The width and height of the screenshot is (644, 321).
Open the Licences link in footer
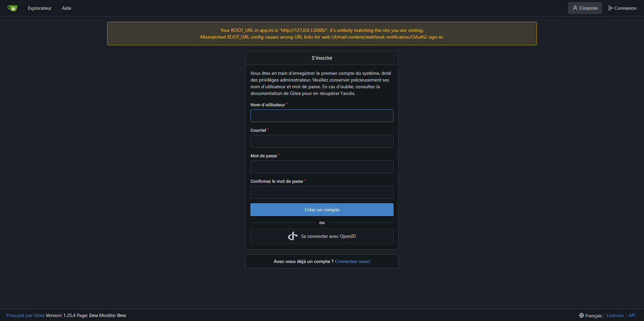[615, 315]
